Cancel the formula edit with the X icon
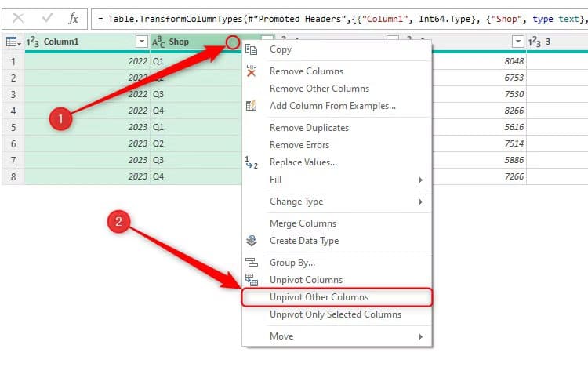The image size is (588, 385). (x=18, y=18)
